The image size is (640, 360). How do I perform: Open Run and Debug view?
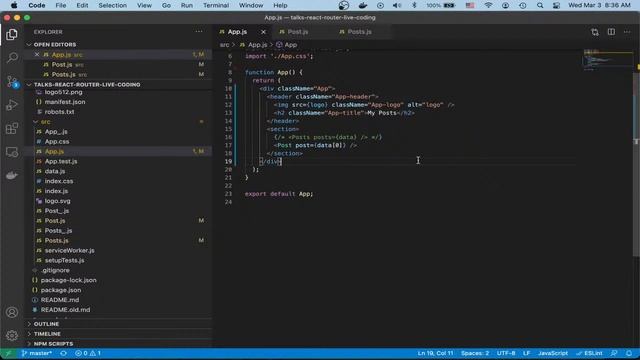[12, 105]
